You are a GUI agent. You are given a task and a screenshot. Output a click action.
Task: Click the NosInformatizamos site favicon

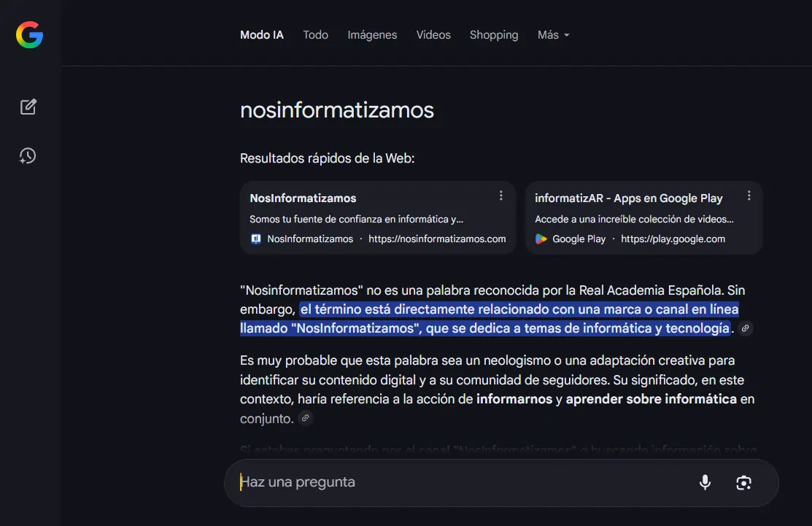click(256, 239)
